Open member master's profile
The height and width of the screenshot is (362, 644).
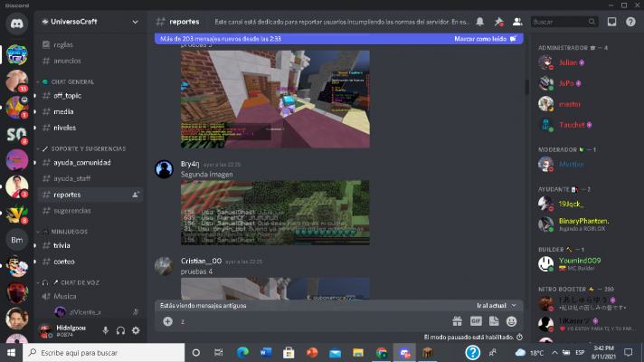click(586, 104)
